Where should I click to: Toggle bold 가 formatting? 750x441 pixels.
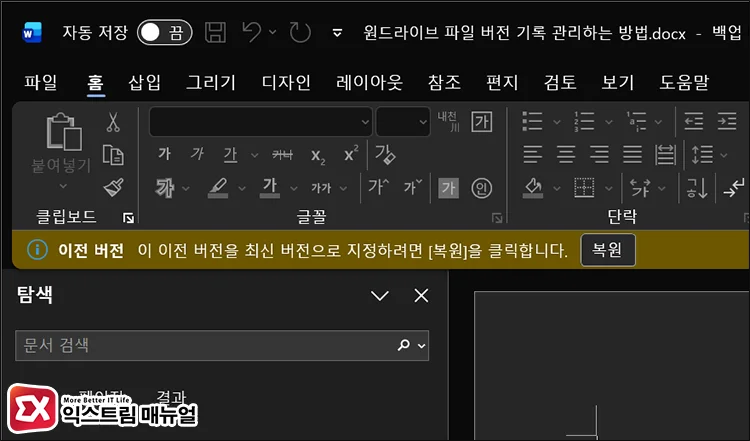164,154
